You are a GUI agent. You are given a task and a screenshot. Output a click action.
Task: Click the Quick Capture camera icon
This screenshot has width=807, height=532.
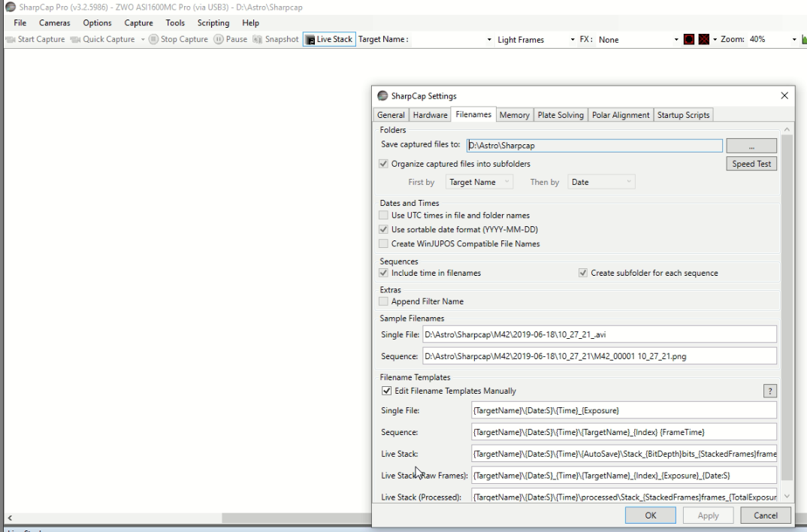(75, 40)
